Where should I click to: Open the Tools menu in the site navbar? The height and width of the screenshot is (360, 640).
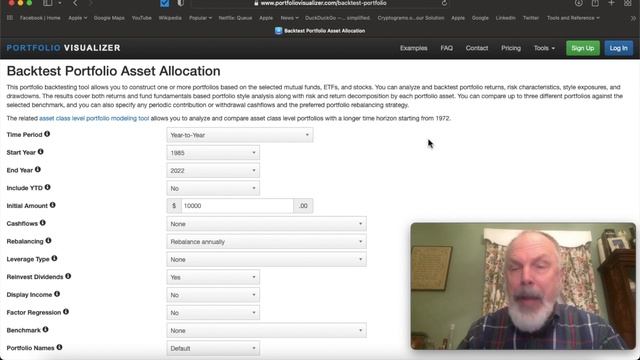544,48
